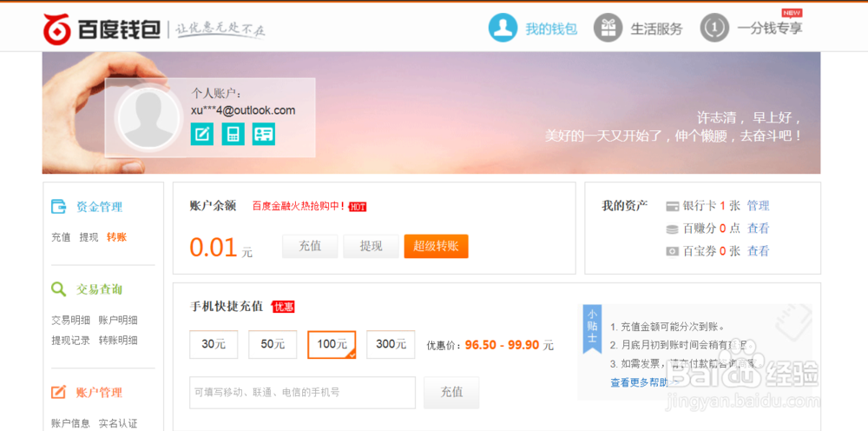
Task: Click the 手机快捷充值 heading
Action: [x=226, y=307]
